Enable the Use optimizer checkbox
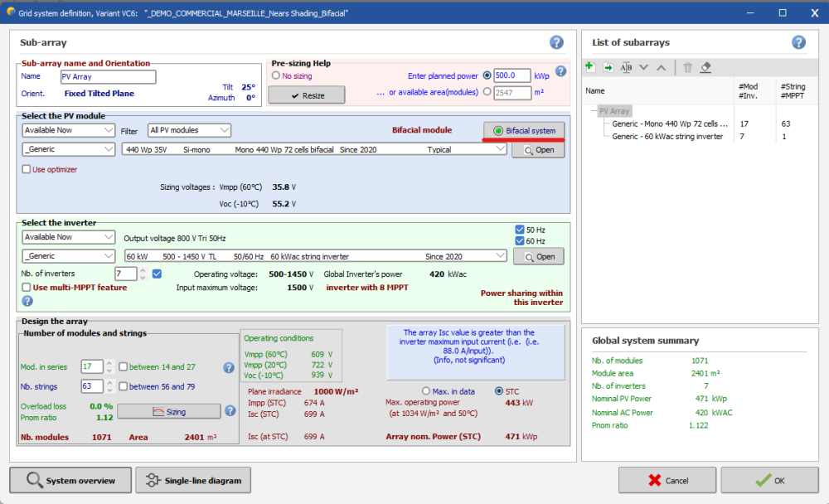The height and width of the screenshot is (504, 829). (27, 169)
